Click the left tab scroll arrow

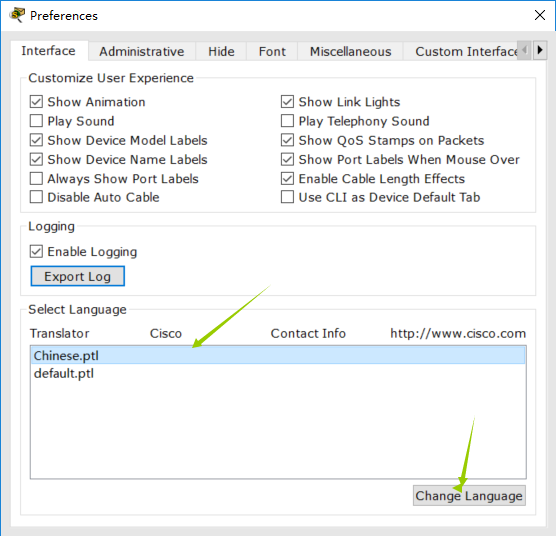pos(525,50)
